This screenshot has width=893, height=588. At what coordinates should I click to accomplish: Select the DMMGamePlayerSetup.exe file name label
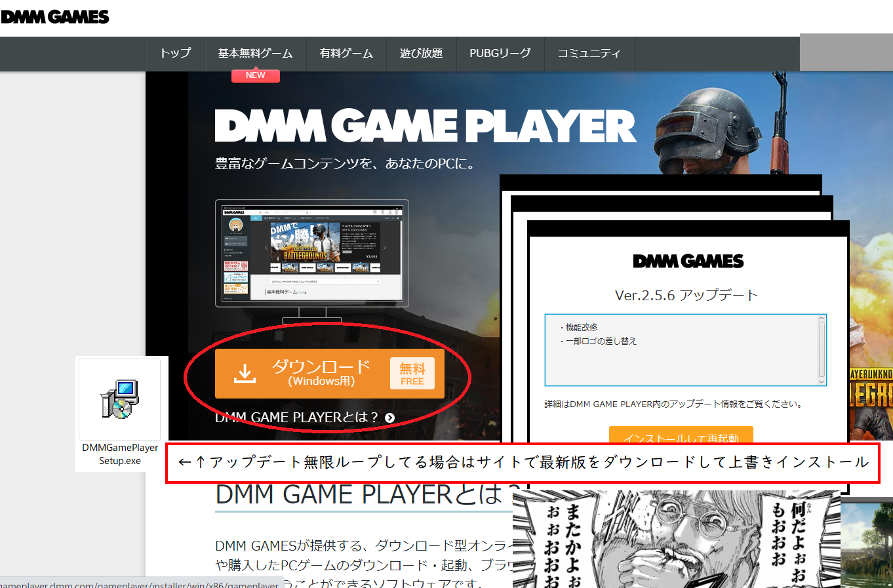point(120,454)
